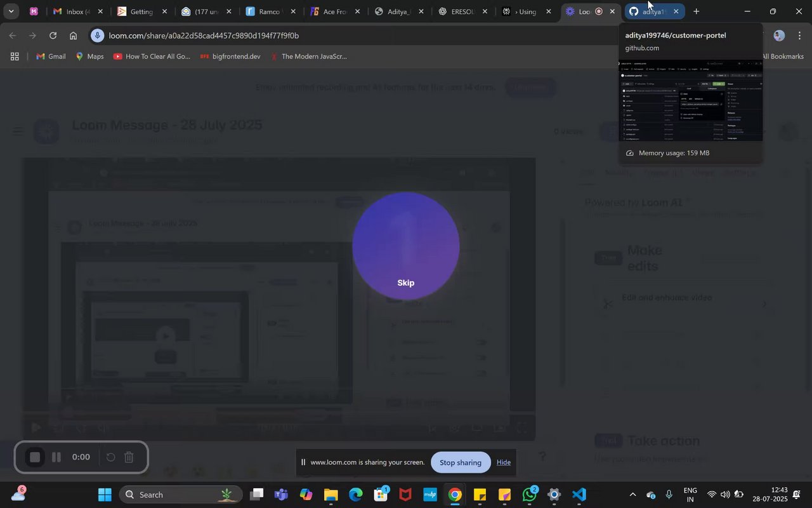Open the Windows Start menu
The width and height of the screenshot is (812, 508).
point(105,495)
